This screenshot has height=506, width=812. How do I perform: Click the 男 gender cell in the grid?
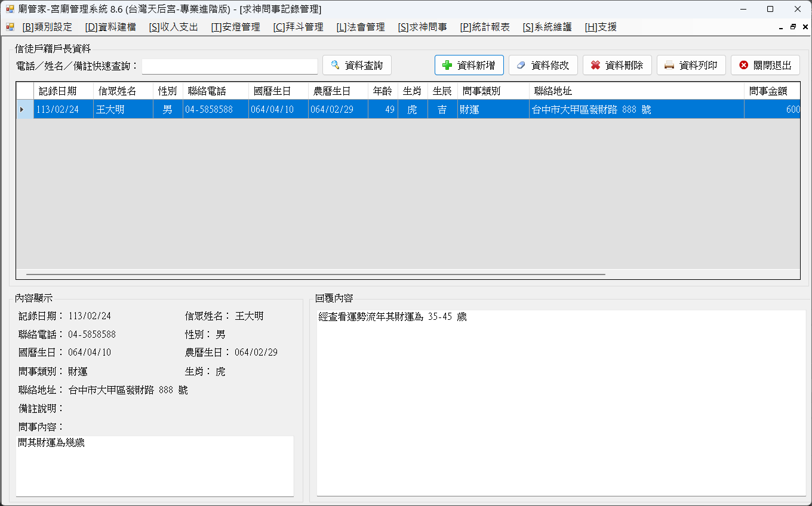tap(168, 109)
